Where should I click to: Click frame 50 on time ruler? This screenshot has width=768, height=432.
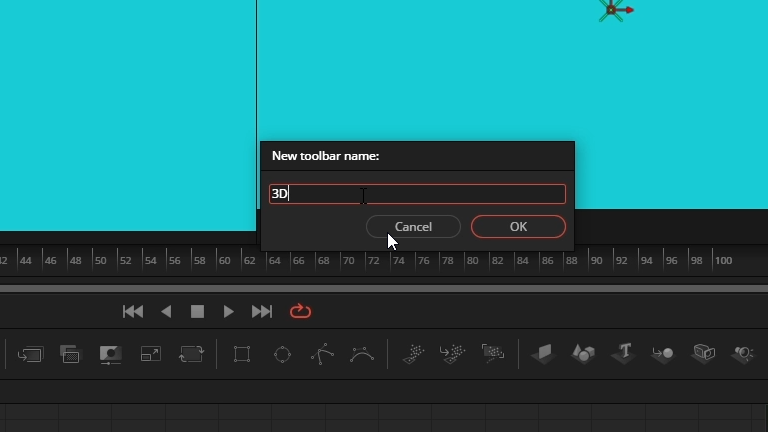[x=100, y=261]
